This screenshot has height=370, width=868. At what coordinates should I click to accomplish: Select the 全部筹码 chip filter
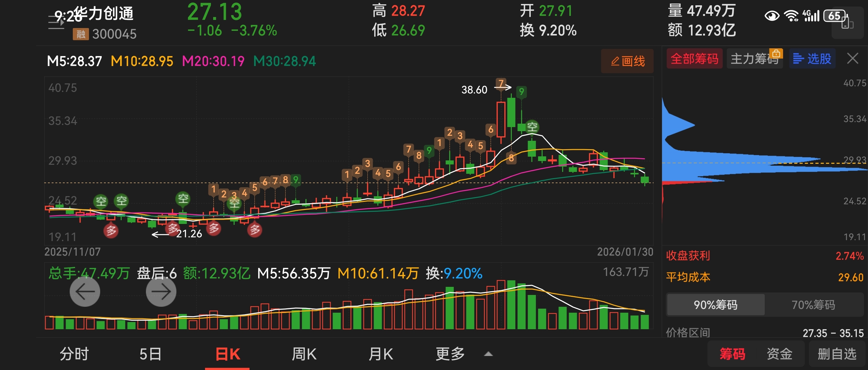694,59
